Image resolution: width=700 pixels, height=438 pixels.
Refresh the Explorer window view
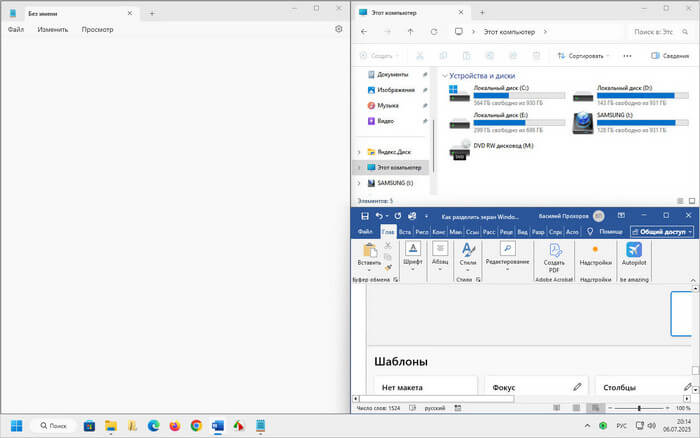tap(432, 31)
